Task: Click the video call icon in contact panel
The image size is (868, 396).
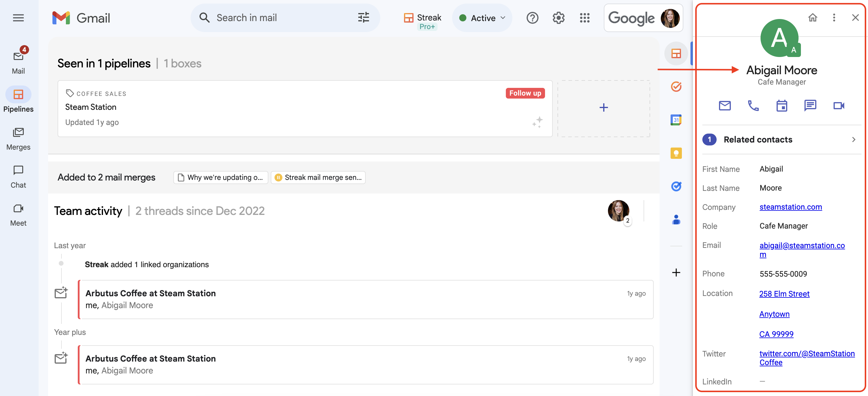Action: click(838, 106)
